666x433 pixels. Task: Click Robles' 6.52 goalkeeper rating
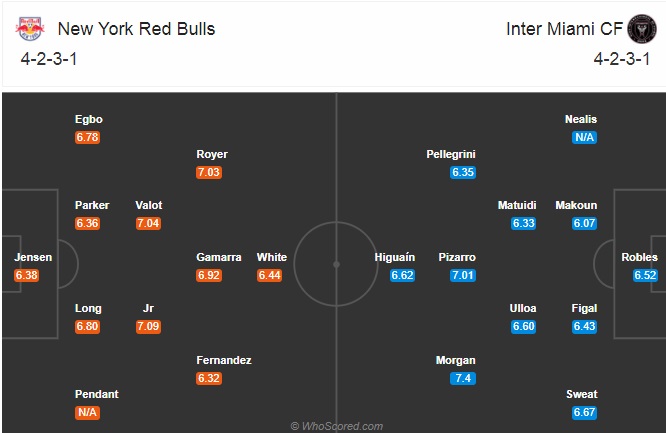pyautogui.click(x=645, y=275)
